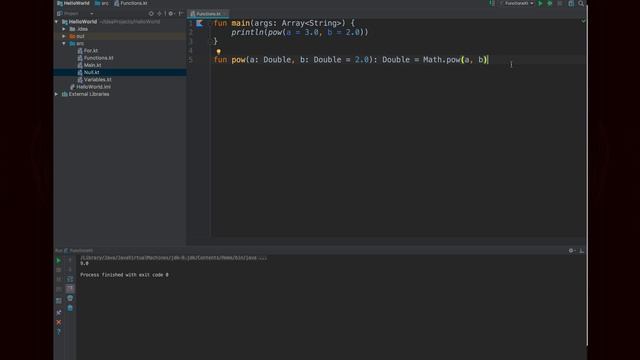Select Variables.kt in the project tree
Viewport: 640px width, 360px height.
tap(97, 80)
